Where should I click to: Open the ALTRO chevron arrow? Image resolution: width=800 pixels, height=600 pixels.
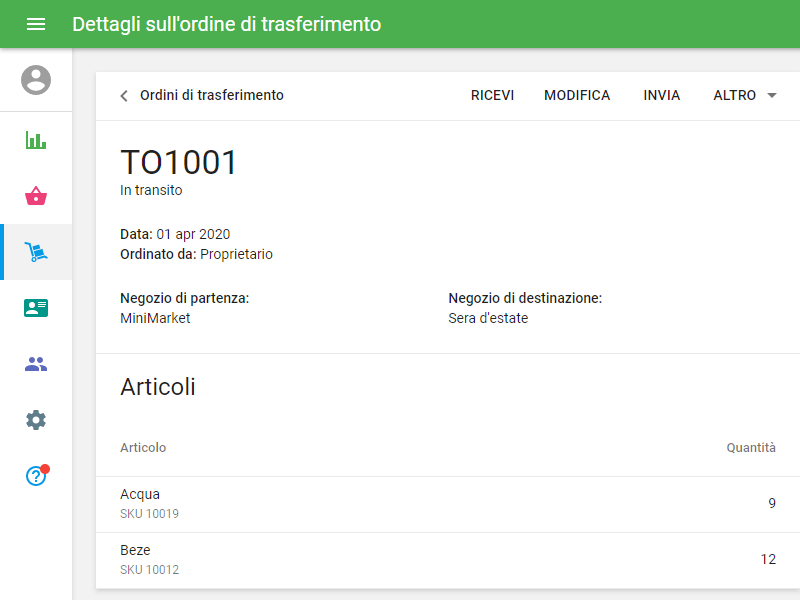(770, 95)
